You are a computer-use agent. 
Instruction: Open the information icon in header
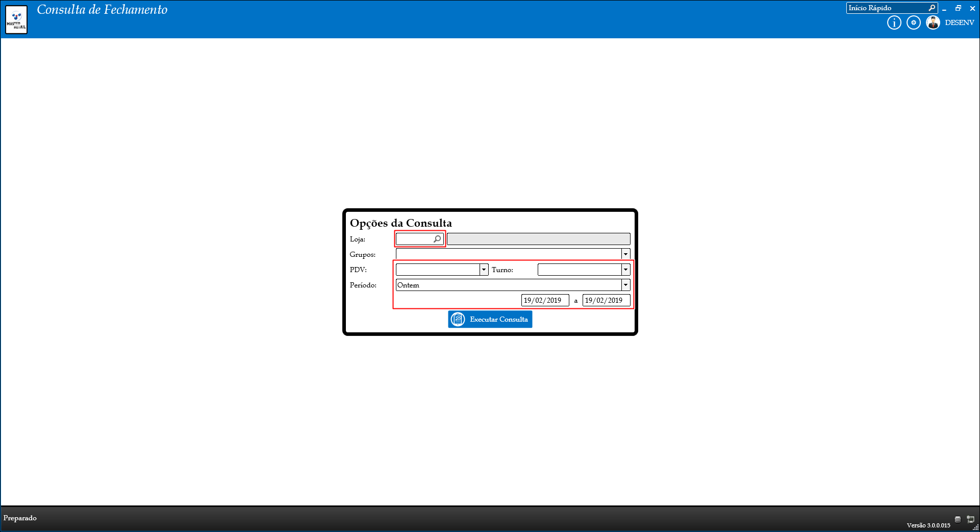tap(894, 23)
